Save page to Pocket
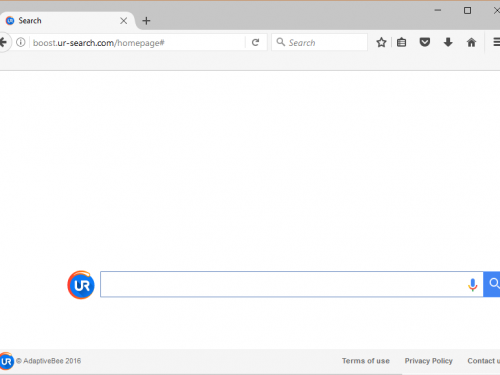This screenshot has width=500, height=375. coord(425,42)
